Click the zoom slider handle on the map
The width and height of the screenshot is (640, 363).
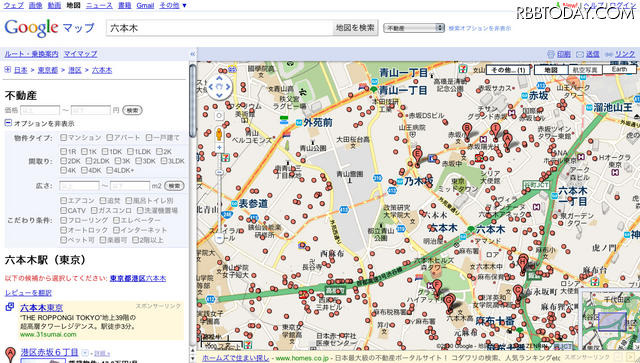pos(219,172)
